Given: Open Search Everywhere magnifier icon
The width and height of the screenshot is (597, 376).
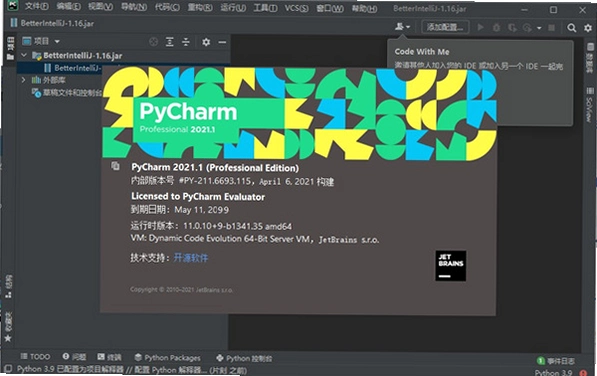Looking at the screenshot, I should click(x=571, y=27).
